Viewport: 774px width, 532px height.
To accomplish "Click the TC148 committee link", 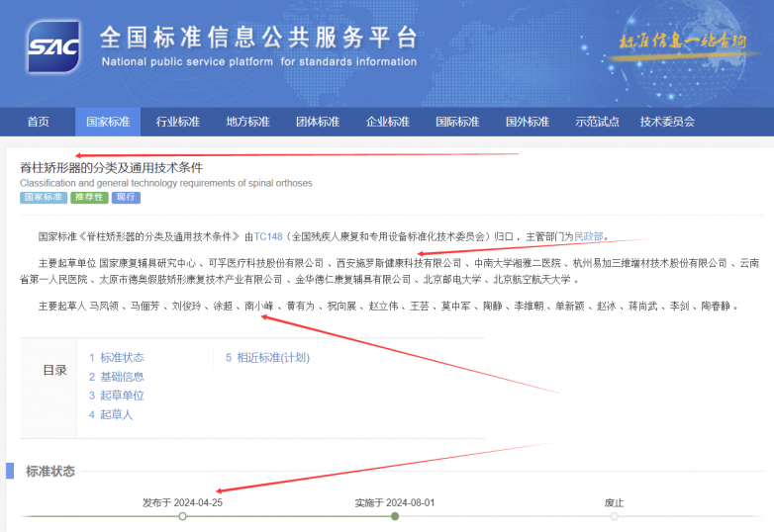I will click(268, 236).
